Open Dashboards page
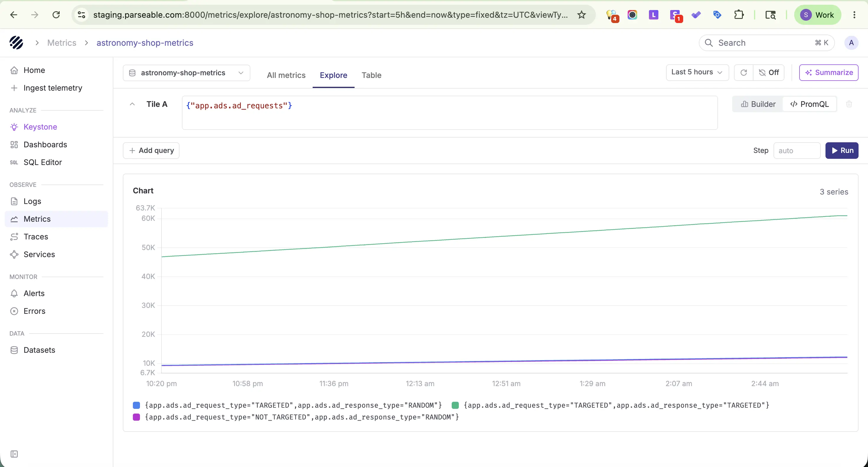 56,145
